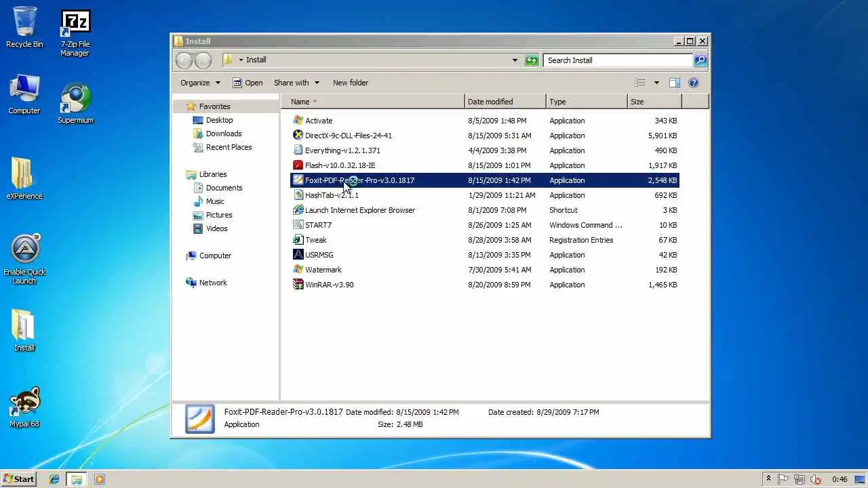Open Explorer help question mark icon
The width and height of the screenshot is (868, 488).
coord(693,83)
